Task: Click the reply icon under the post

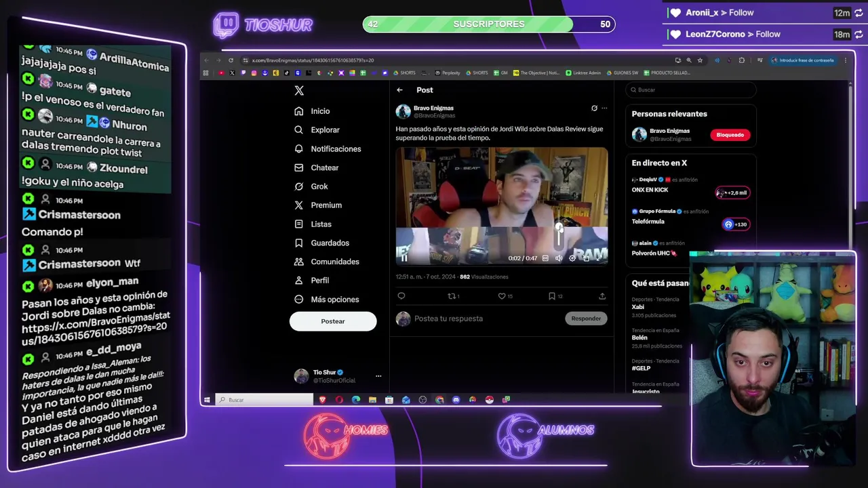Action: 401,296
